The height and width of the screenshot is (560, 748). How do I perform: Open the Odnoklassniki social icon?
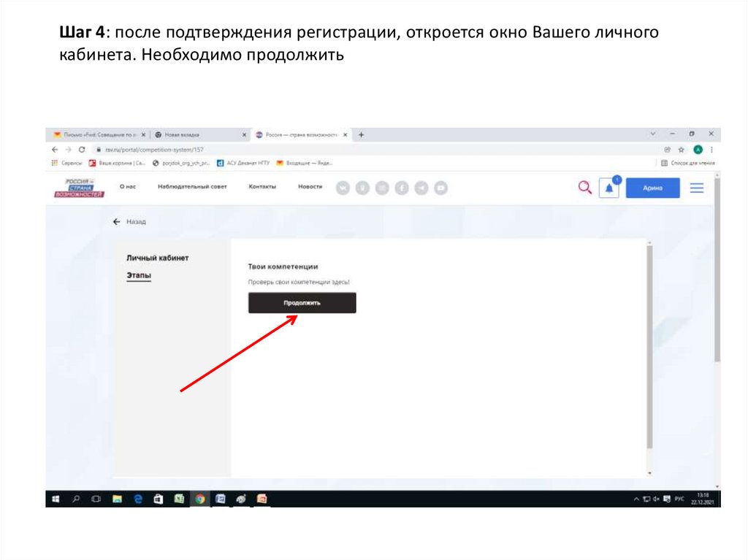tap(362, 188)
